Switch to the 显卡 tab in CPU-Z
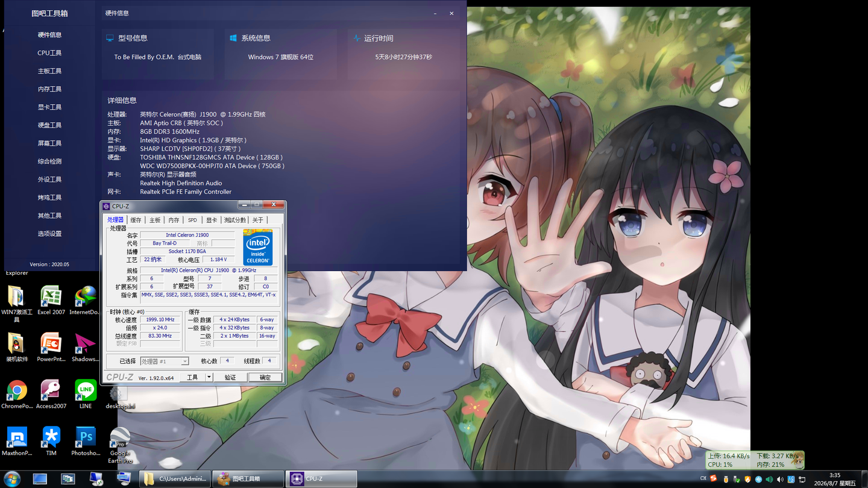Viewport: 868px width, 488px height. (212, 220)
